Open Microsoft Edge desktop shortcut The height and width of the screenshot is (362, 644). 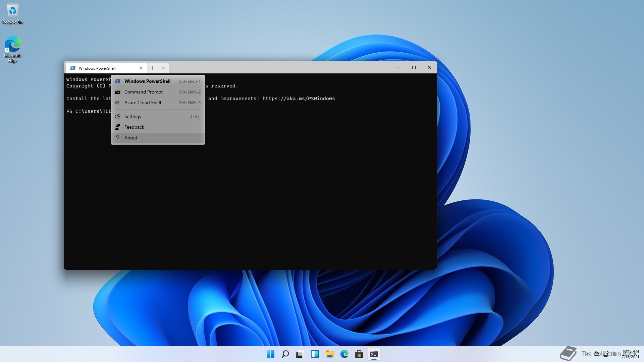(x=12, y=49)
